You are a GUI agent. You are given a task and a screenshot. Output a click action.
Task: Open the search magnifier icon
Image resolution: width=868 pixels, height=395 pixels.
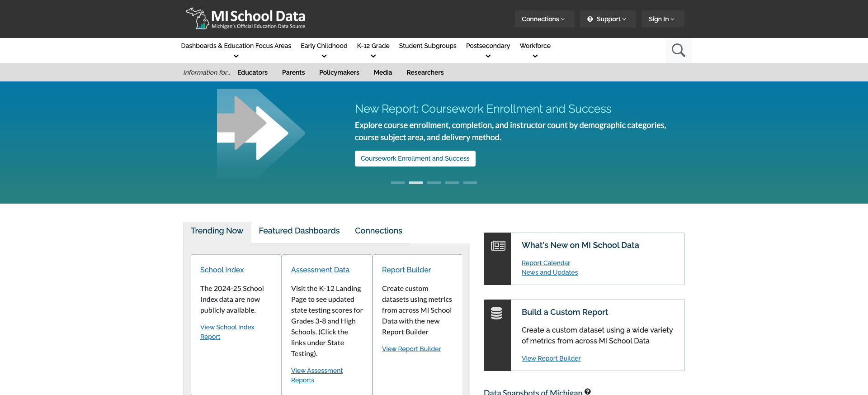pos(678,50)
